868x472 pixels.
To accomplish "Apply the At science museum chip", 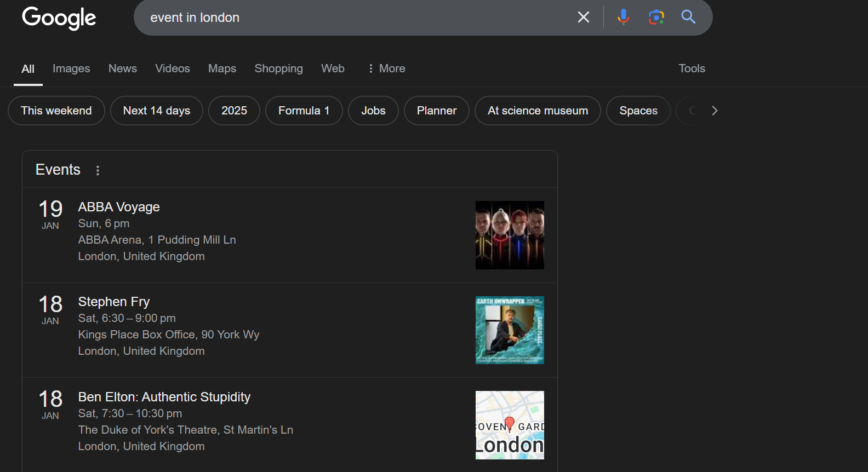I will [538, 111].
